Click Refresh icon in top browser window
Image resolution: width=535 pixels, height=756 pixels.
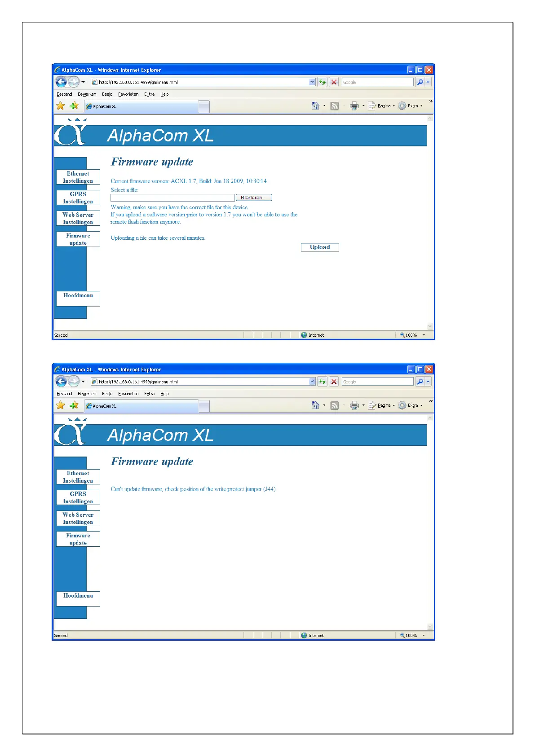[x=322, y=82]
